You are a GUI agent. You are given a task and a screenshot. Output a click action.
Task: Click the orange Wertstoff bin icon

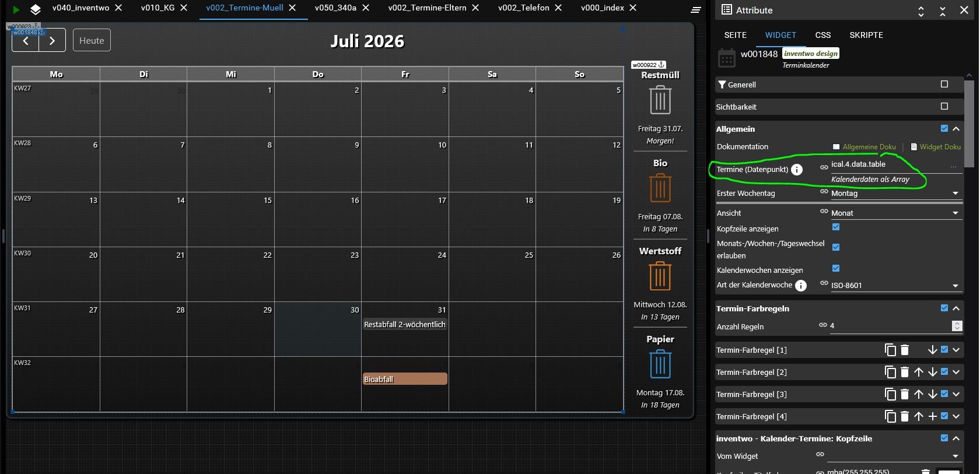pos(660,276)
